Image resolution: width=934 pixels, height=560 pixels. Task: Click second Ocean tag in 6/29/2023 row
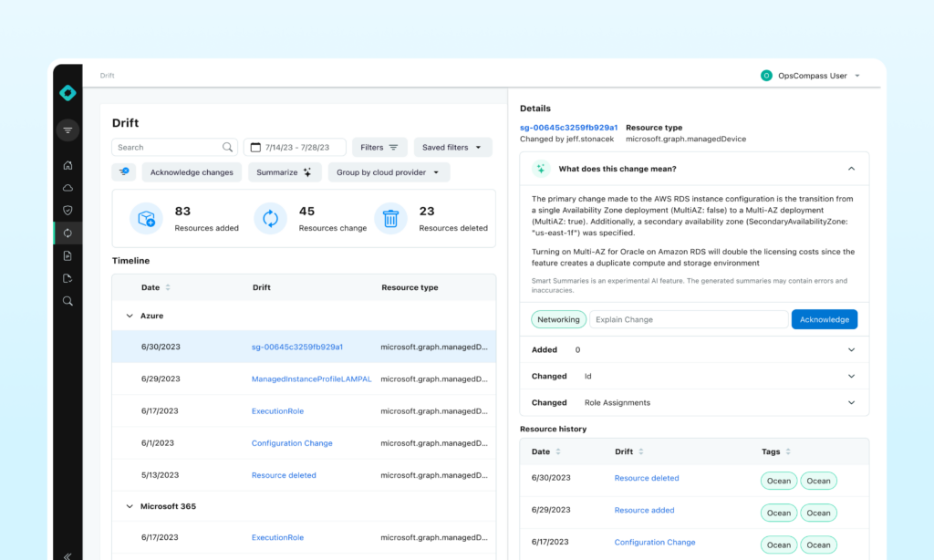(x=818, y=513)
